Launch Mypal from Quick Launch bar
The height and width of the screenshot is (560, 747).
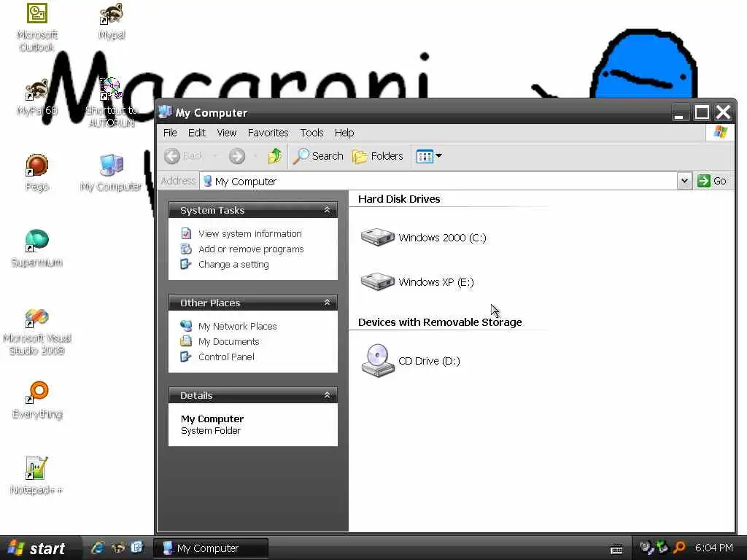point(117,548)
